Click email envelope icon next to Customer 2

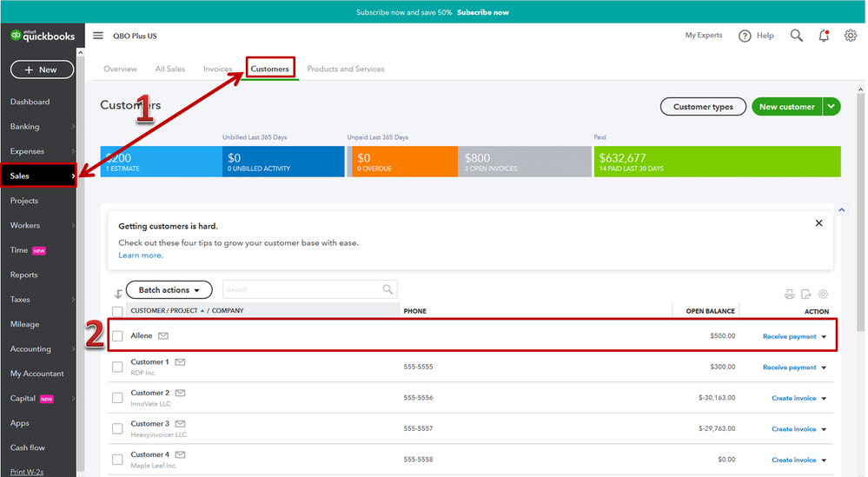click(x=180, y=393)
